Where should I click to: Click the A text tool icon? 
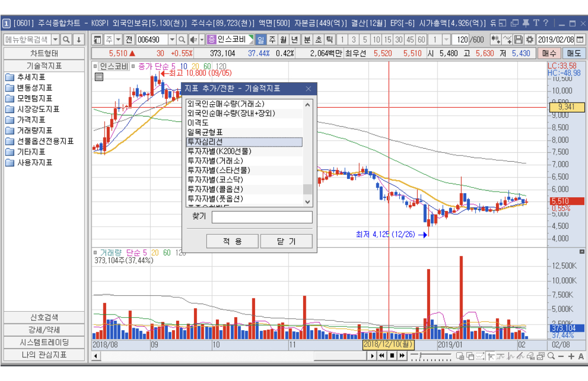[581, 356]
